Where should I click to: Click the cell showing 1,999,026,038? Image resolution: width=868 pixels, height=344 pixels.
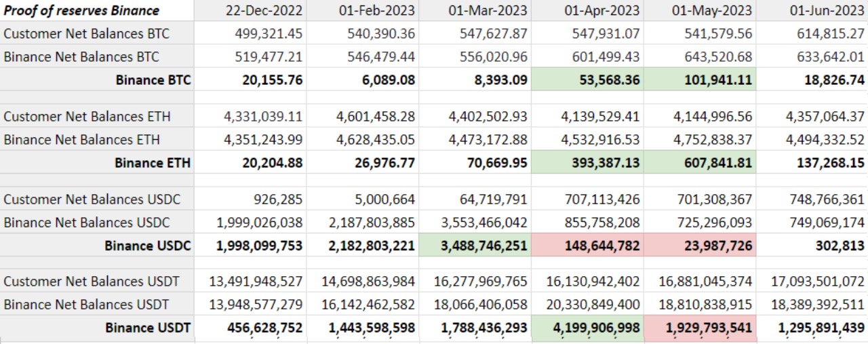[x=250, y=223]
